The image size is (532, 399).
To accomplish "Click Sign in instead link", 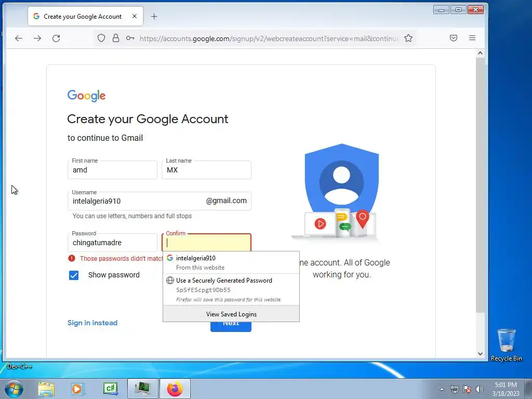I will pyautogui.click(x=92, y=323).
